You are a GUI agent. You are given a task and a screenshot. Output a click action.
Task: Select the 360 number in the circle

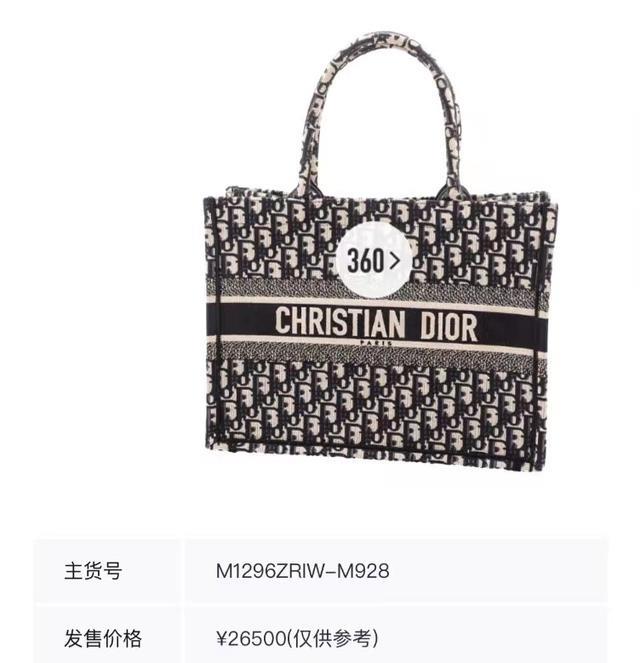pos(366,260)
